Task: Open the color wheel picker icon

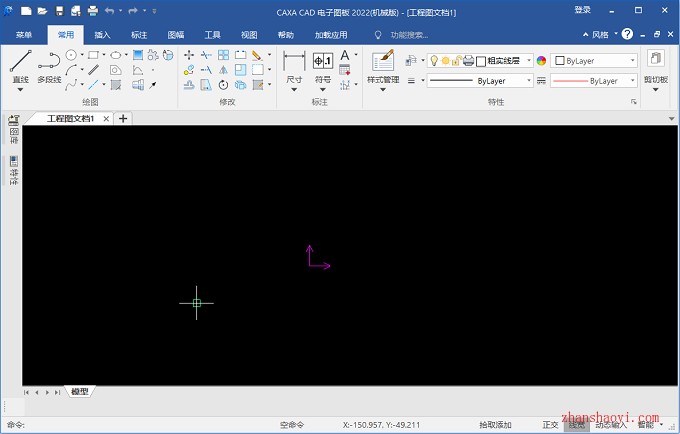Action: (541, 61)
